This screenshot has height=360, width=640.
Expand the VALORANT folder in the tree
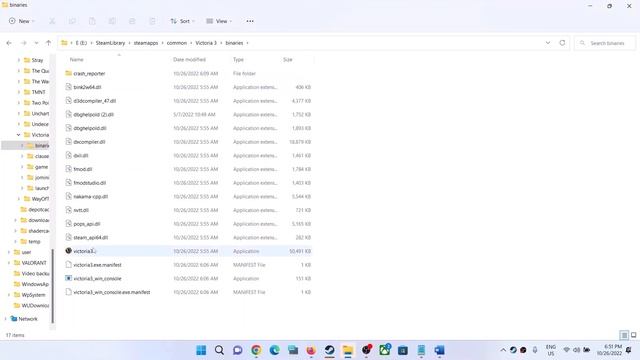9,263
